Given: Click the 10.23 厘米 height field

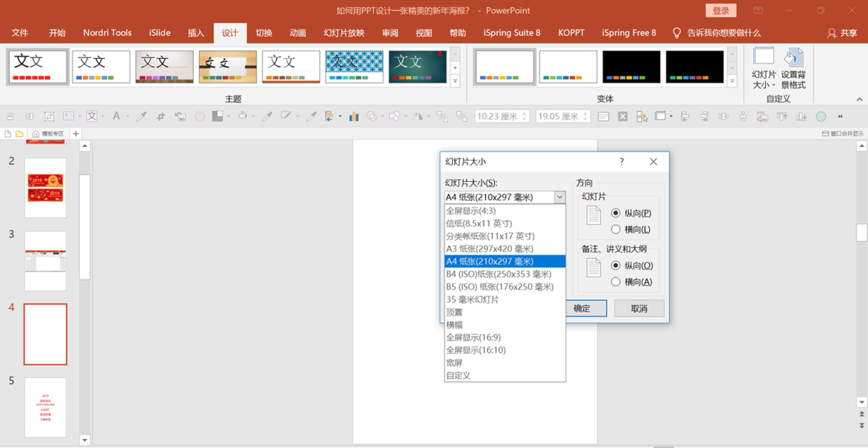Looking at the screenshot, I should [502, 117].
